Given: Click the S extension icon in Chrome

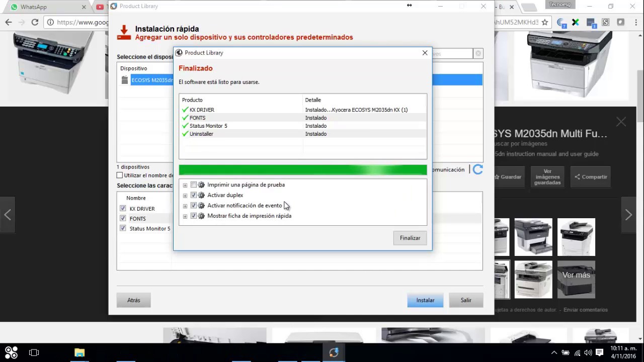Looking at the screenshot, I should point(606,22).
